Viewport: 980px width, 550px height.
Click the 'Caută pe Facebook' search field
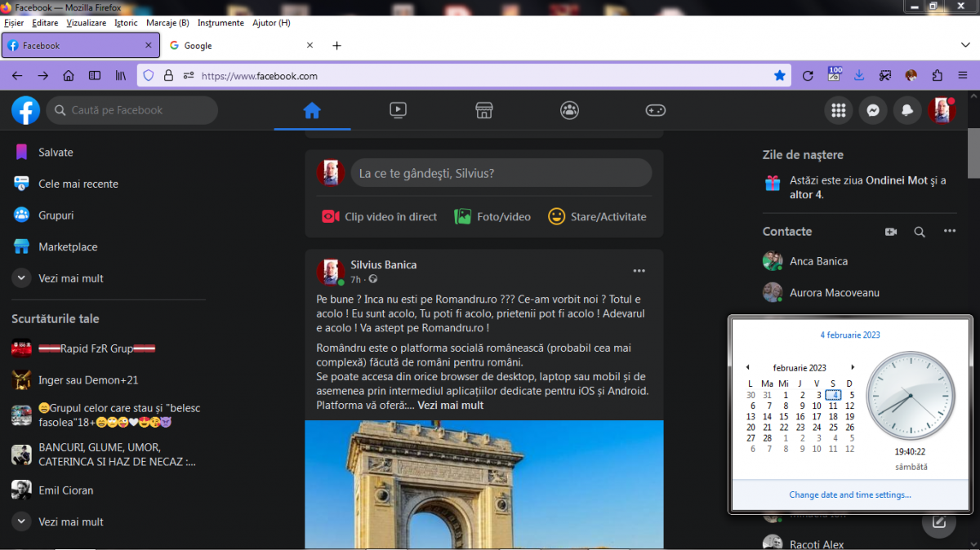[x=131, y=110]
